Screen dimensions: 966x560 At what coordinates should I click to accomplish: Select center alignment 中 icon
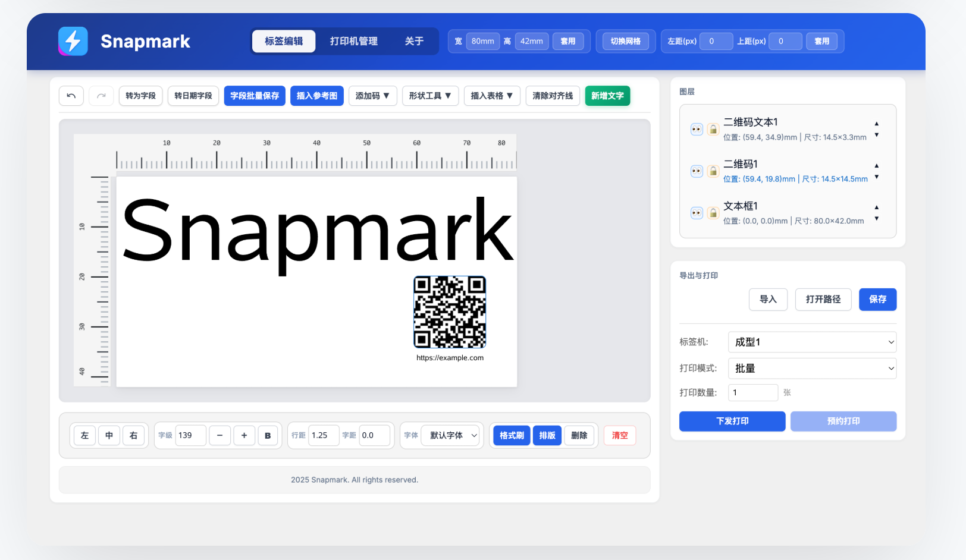pos(109,435)
